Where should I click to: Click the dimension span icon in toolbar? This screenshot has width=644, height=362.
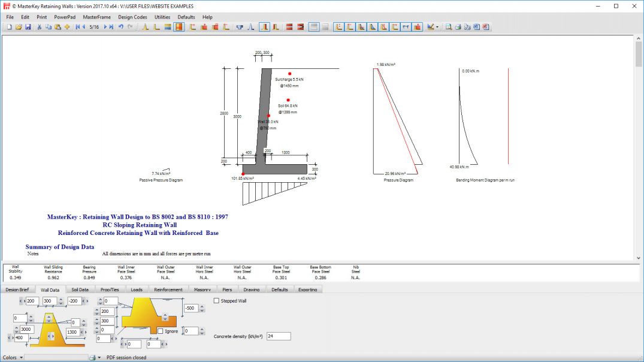point(406,27)
